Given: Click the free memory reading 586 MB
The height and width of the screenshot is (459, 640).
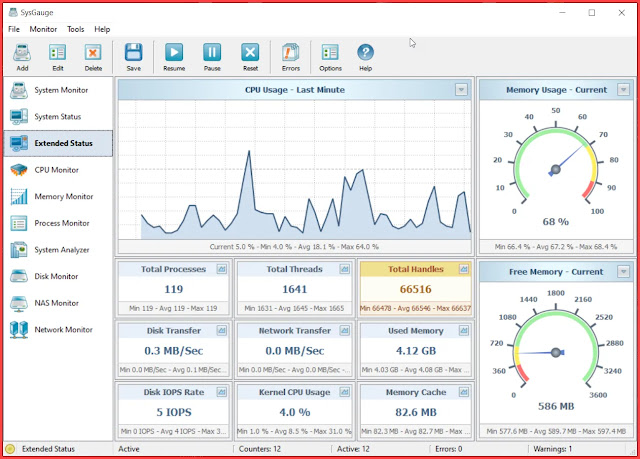Looking at the screenshot, I should coord(556,406).
